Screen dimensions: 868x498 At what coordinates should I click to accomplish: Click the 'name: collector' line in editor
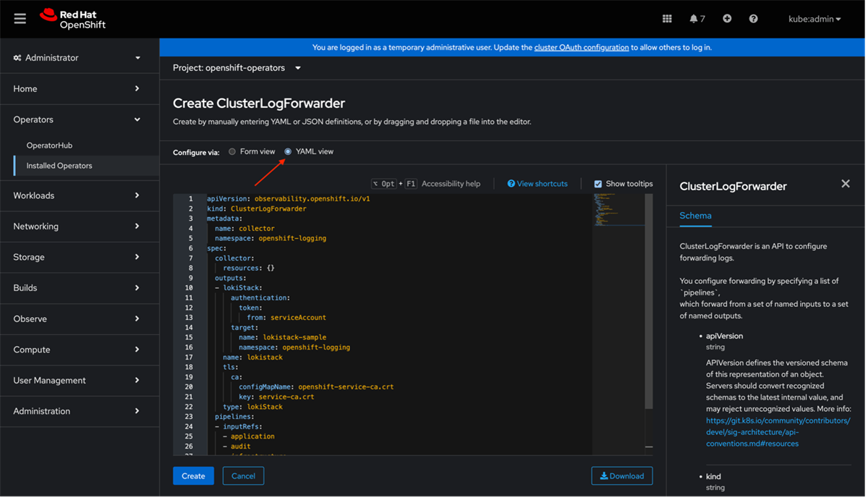(x=244, y=229)
